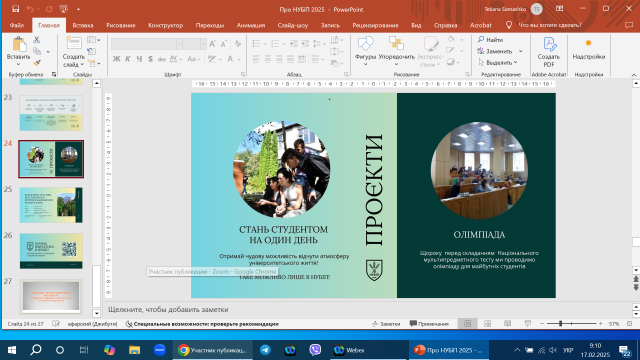This screenshot has width=640, height=360.
Task: Toggle Underline (Ч) formatting
Action: (x=139, y=59)
